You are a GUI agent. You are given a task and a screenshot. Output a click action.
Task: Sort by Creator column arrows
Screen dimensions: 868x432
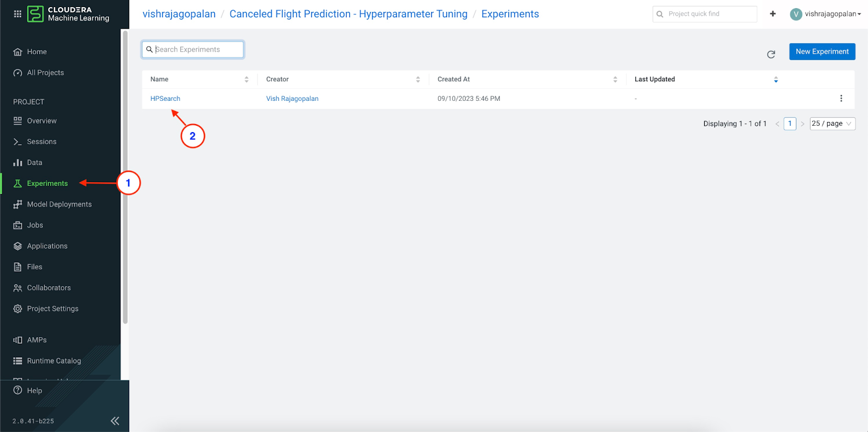pos(418,79)
